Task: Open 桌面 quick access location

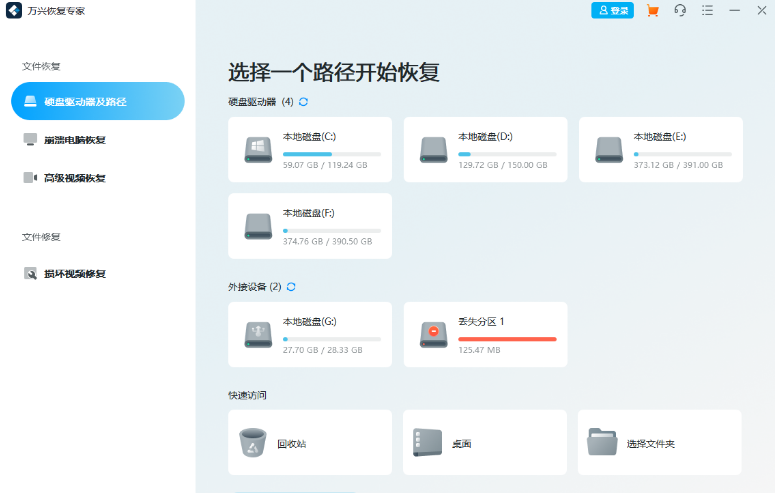Action: pos(485,442)
